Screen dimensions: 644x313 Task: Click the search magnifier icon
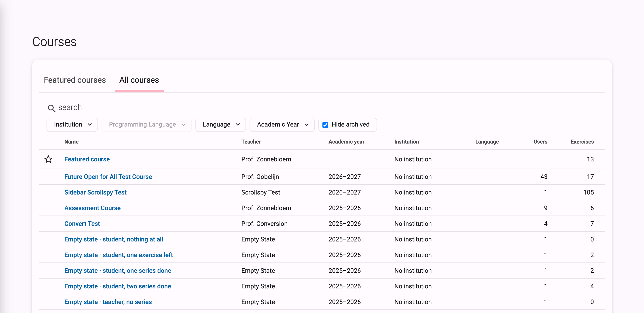coord(51,108)
